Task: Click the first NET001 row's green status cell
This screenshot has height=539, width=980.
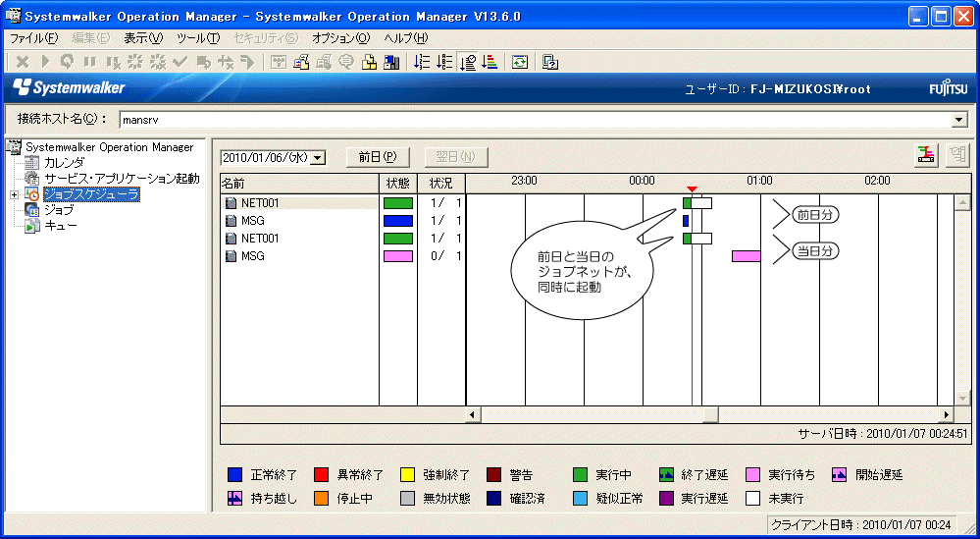Action: [398, 203]
